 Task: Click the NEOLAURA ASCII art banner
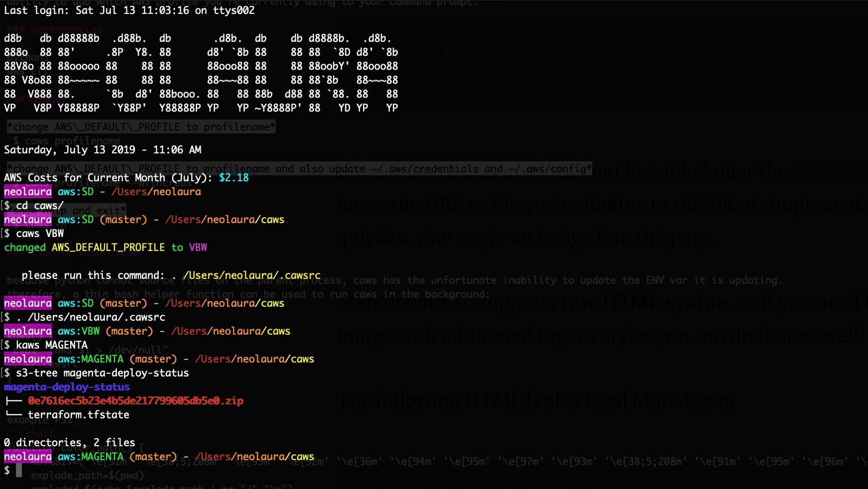tap(201, 73)
